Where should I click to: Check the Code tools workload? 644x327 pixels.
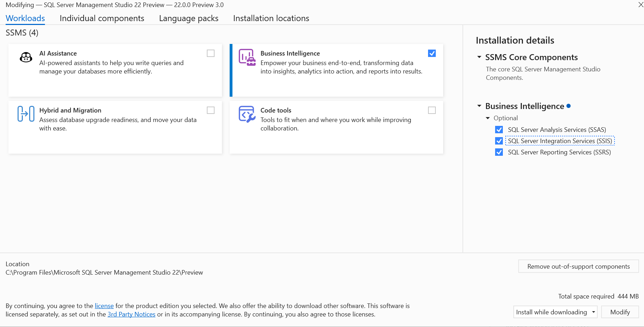tap(432, 110)
